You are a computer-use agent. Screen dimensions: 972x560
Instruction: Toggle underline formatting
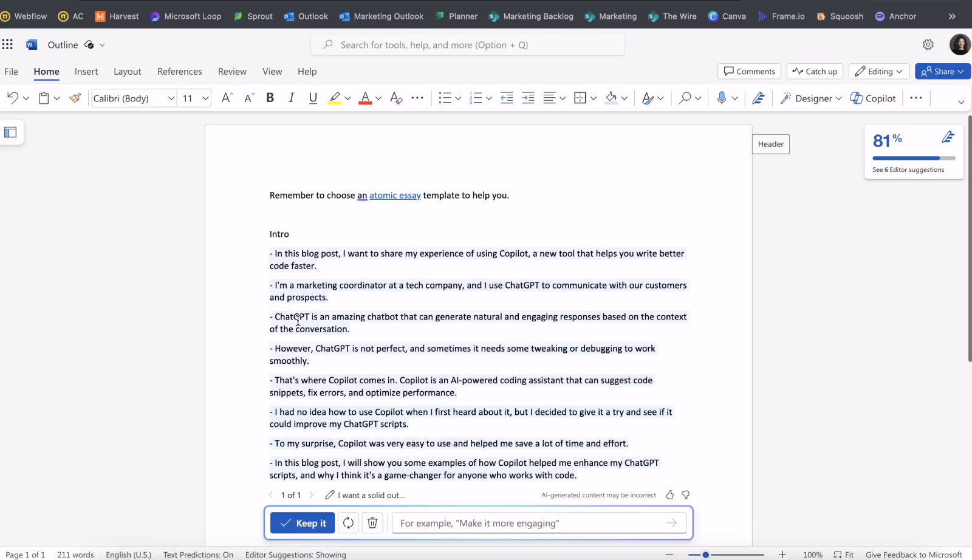tap(313, 98)
